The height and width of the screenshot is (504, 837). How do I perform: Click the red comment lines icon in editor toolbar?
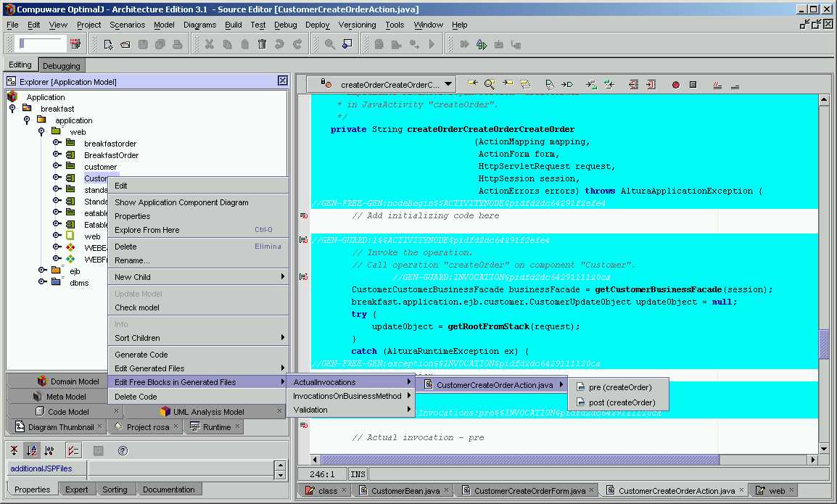pyautogui.click(x=717, y=85)
